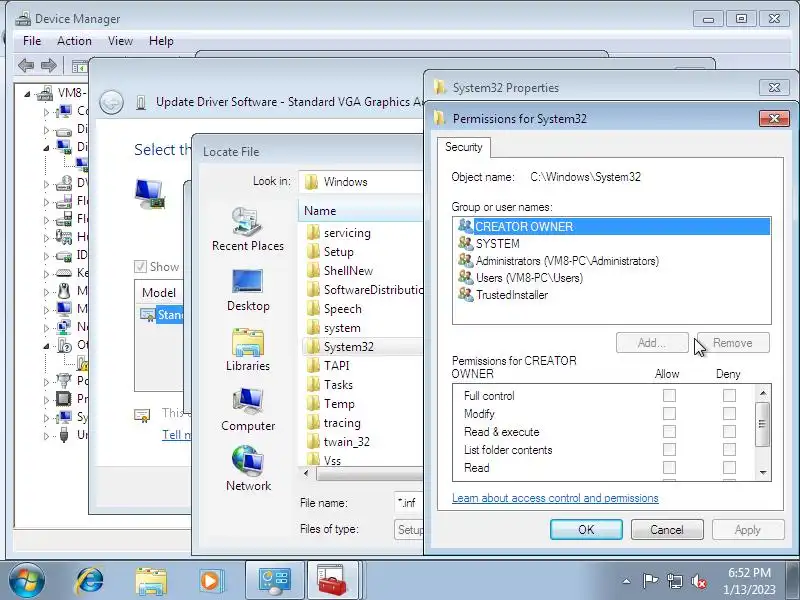This screenshot has height=600, width=800.
Task: Go to Libraries in Locate File sidebar
Action: [x=248, y=350]
